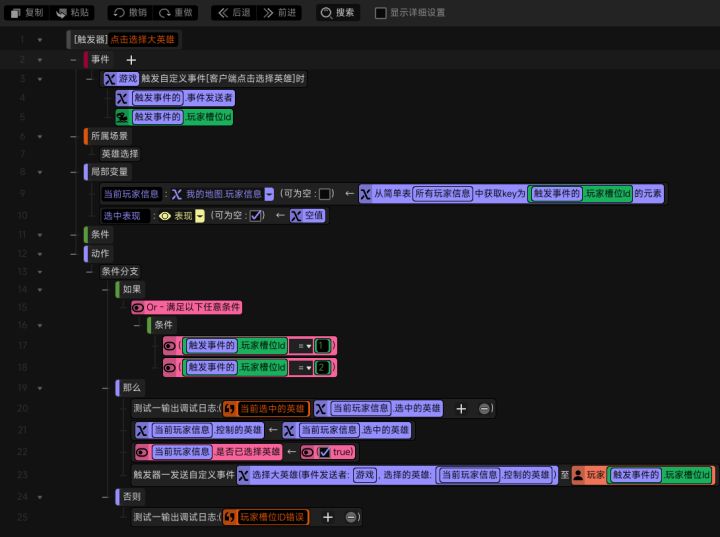
Task: Open the comparison operator dropdown before value 2
Action: (301, 367)
